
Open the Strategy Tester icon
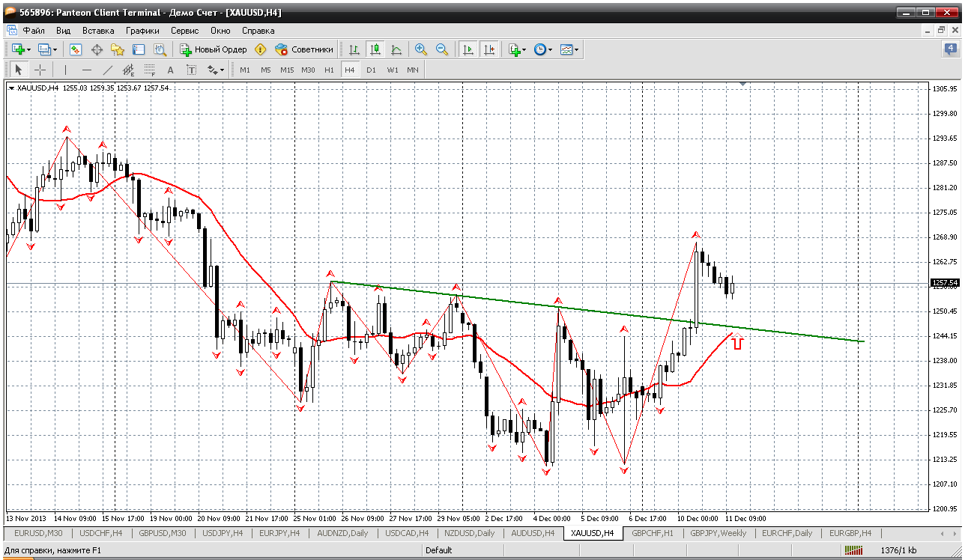coord(160,49)
